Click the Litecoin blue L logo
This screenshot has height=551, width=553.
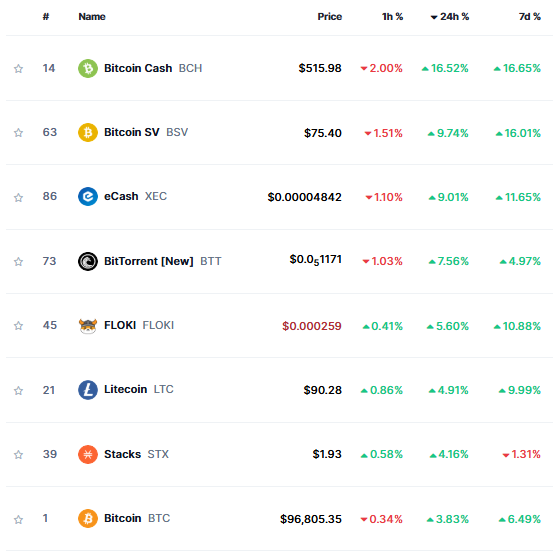click(x=88, y=390)
